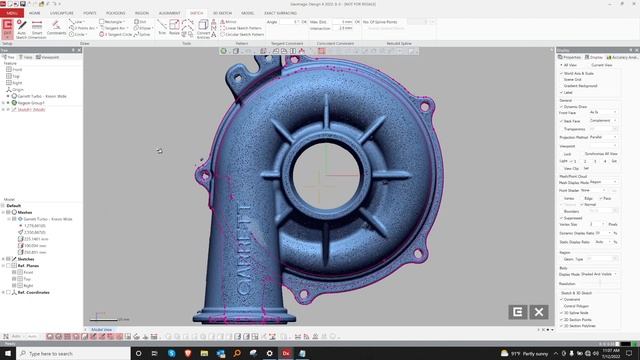This screenshot has height=360, width=640.
Task: Open the Front Face dropdown
Action: click(603, 112)
